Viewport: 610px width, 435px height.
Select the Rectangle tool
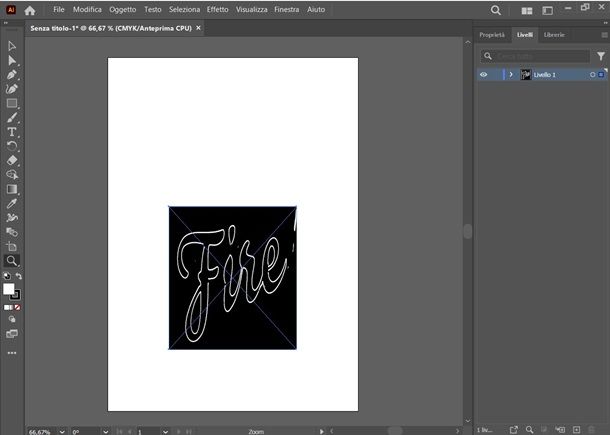[12, 103]
